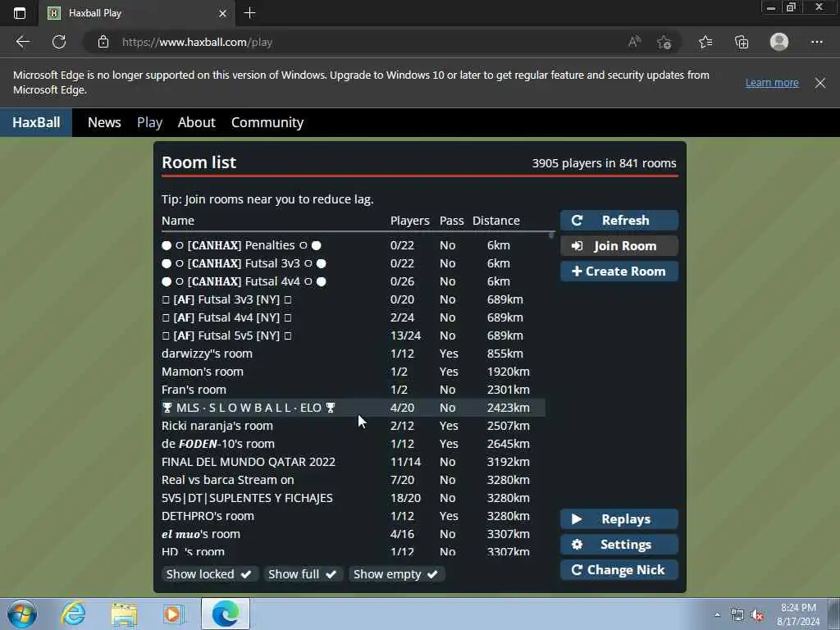The width and height of the screenshot is (840, 630).
Task: Select [AF] Futsal 4v4 [NY] room
Action: coord(354,317)
